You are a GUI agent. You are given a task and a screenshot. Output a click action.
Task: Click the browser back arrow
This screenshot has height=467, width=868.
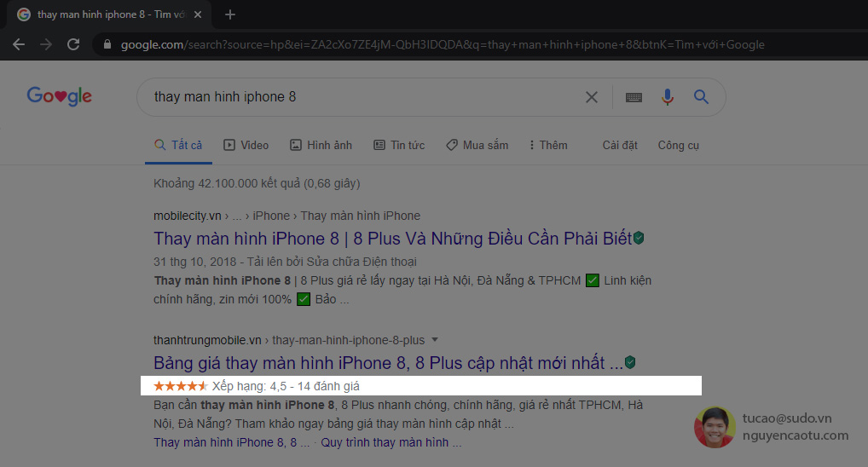point(19,45)
